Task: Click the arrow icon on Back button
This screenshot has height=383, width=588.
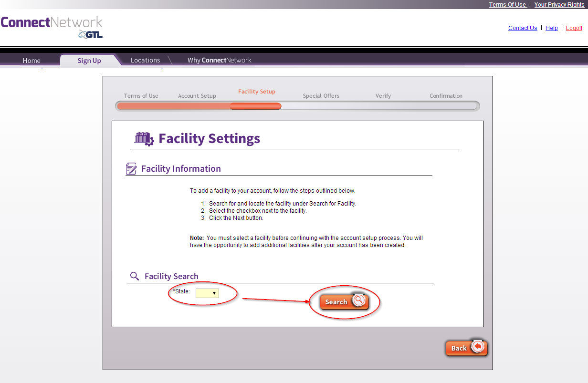Action: [478, 347]
